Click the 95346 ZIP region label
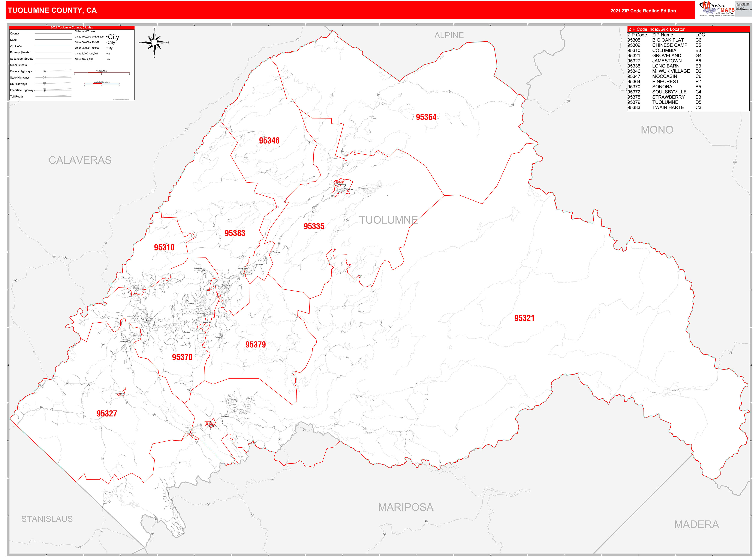 pyautogui.click(x=269, y=141)
